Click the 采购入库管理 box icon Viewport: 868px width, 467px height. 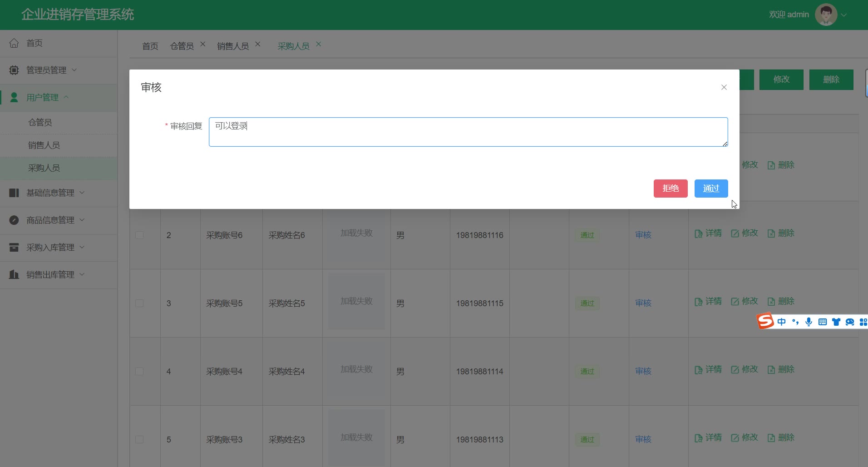point(14,248)
